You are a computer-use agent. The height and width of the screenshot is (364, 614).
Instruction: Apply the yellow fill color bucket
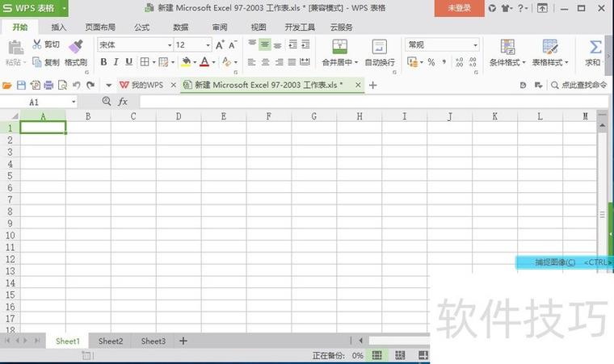point(186,62)
